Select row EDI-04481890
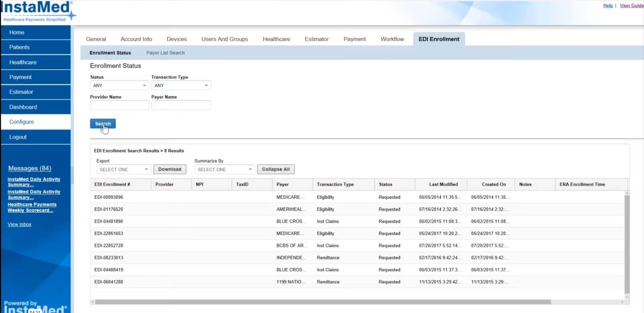This screenshot has height=313, width=644. tap(357, 221)
